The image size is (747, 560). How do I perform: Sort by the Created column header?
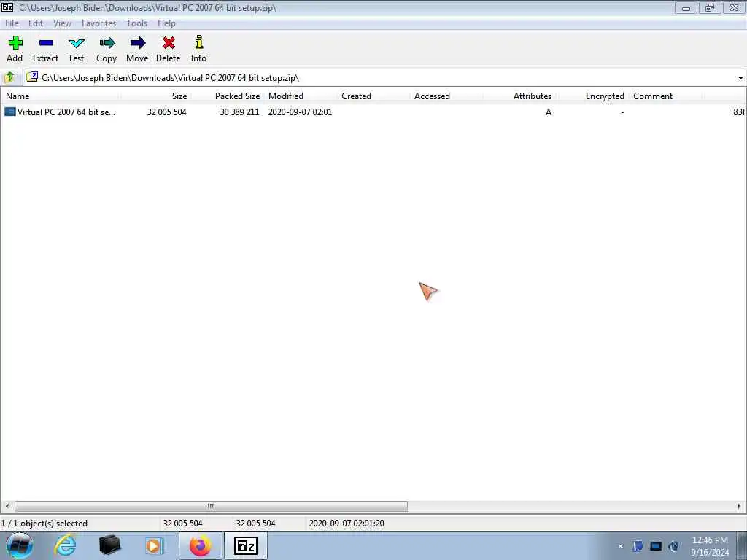click(x=373, y=96)
